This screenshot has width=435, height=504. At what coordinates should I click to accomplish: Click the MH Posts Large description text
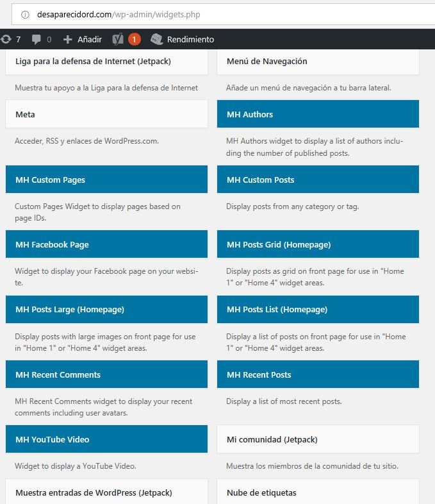(x=105, y=342)
